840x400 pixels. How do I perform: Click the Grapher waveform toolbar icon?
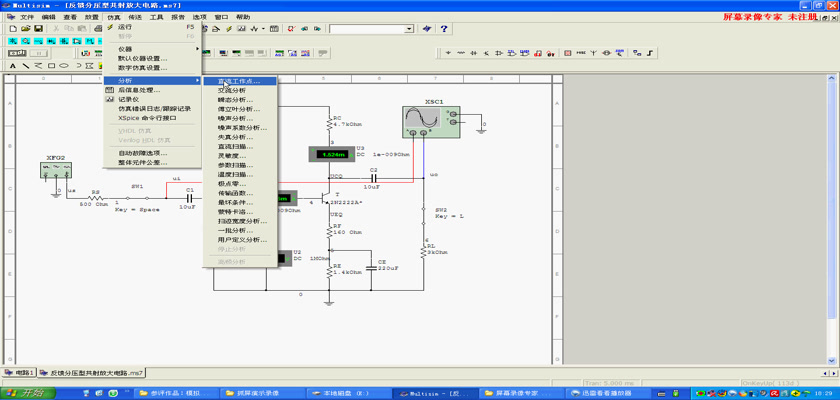pyautogui.click(x=254, y=28)
